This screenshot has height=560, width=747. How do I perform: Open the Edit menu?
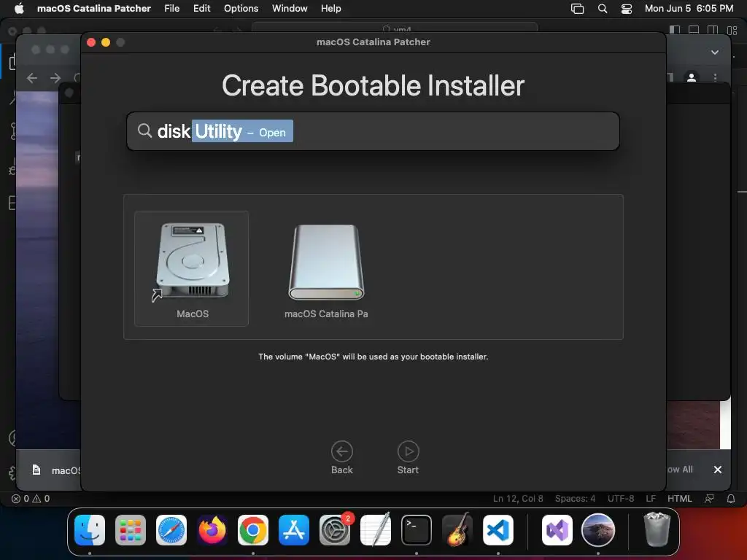coord(201,9)
